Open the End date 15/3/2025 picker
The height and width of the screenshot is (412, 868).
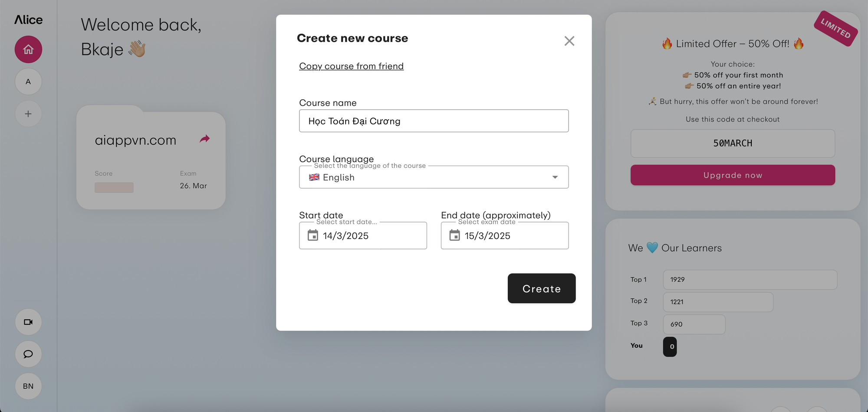click(505, 235)
